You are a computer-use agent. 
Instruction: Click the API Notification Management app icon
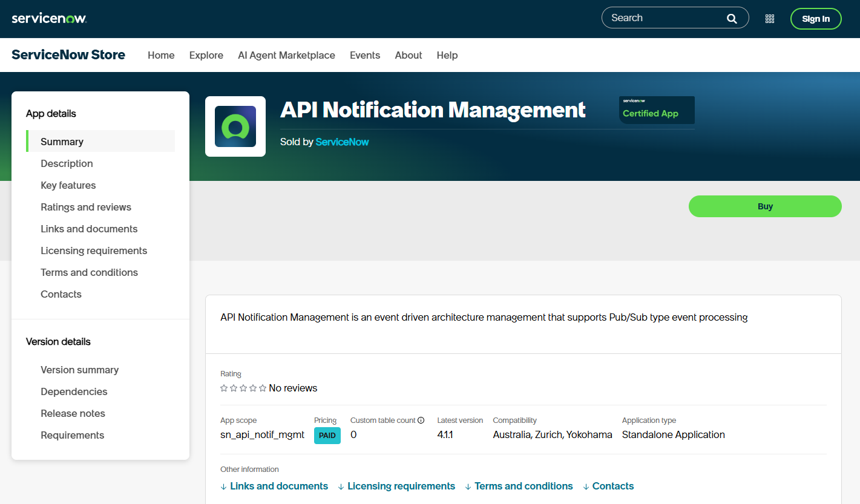235,126
